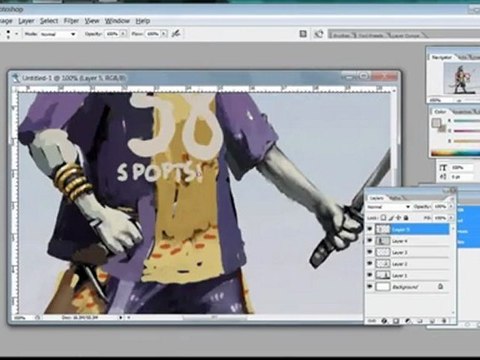Open the brush Opacity slider arrow
Screen dimensions: 480x360
tap(123, 34)
